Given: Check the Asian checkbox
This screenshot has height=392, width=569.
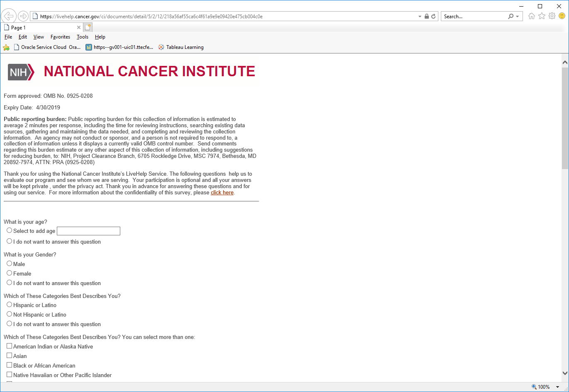Looking at the screenshot, I should [x=10, y=356].
